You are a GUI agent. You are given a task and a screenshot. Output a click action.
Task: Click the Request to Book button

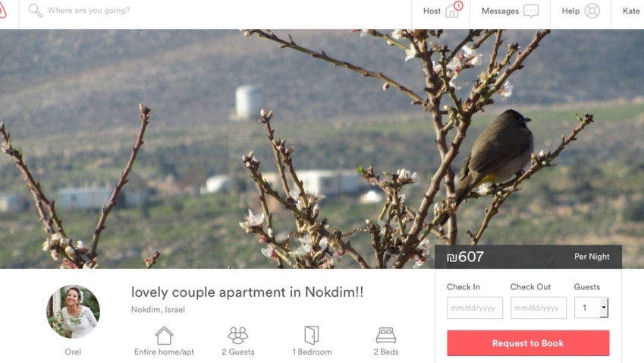tap(528, 342)
